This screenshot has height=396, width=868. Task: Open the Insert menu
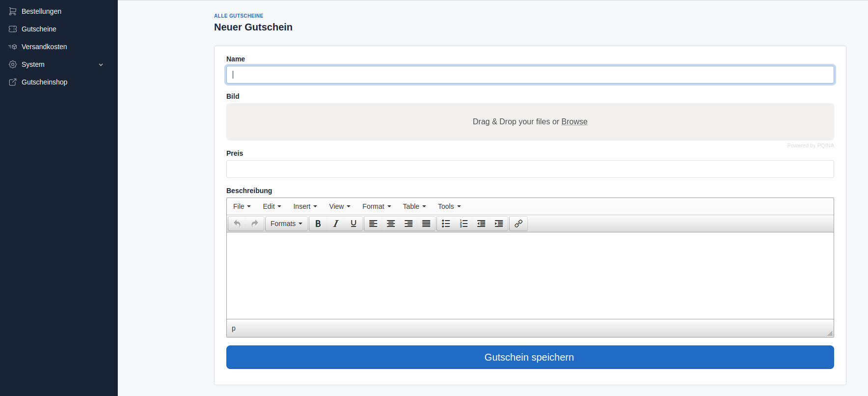tap(305, 206)
